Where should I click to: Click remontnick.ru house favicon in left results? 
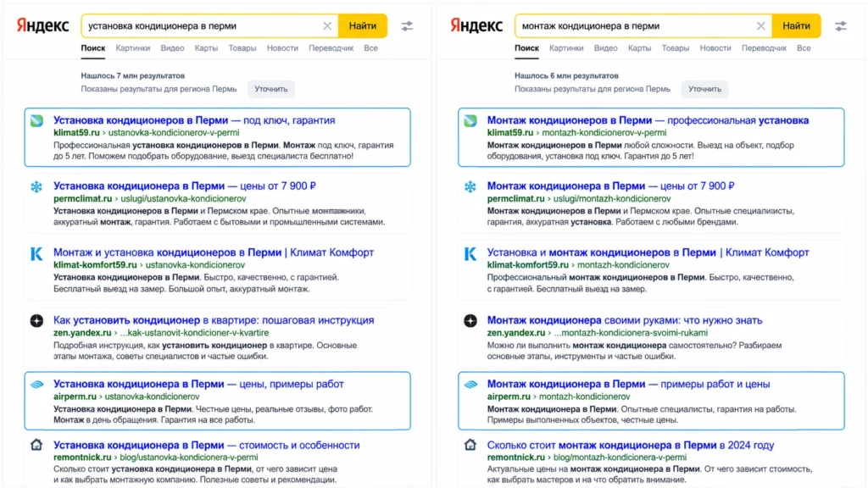[x=36, y=444]
